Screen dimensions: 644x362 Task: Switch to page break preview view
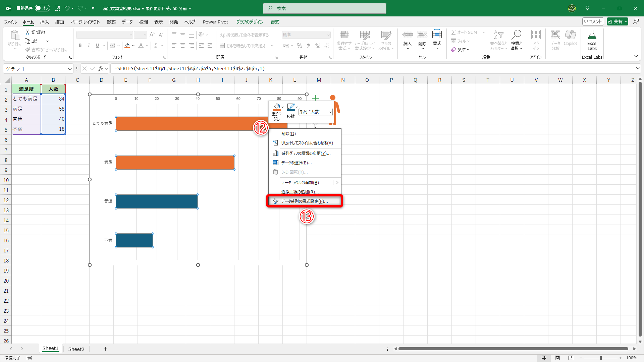click(x=571, y=358)
